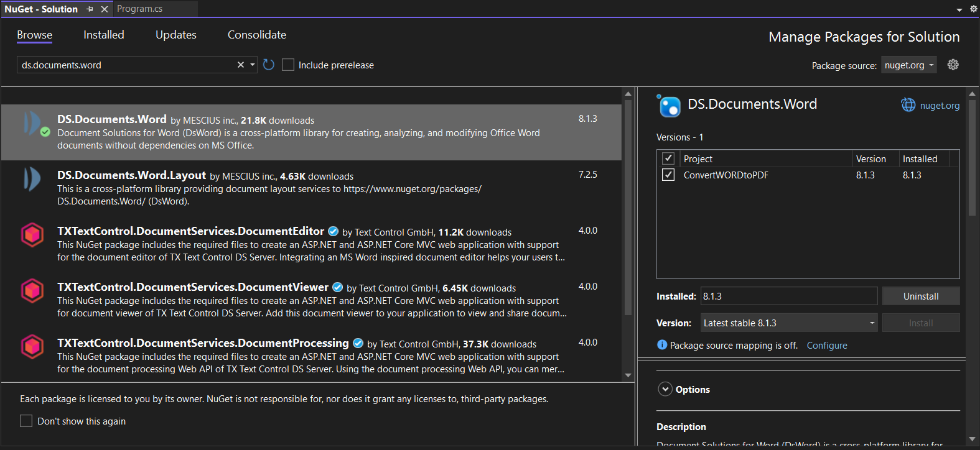This screenshot has width=980, height=450.
Task: Open tab list dropdown arrow at top right
Action: pos(959,9)
